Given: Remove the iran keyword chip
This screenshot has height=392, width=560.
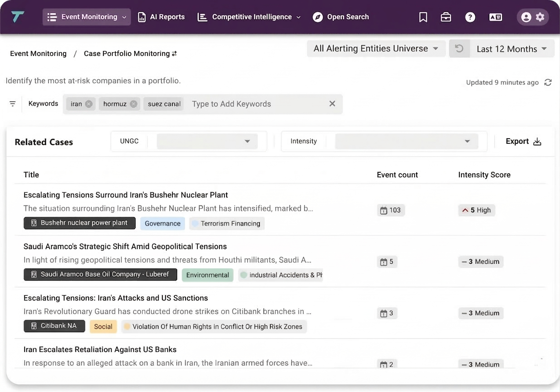Looking at the screenshot, I should (x=88, y=104).
